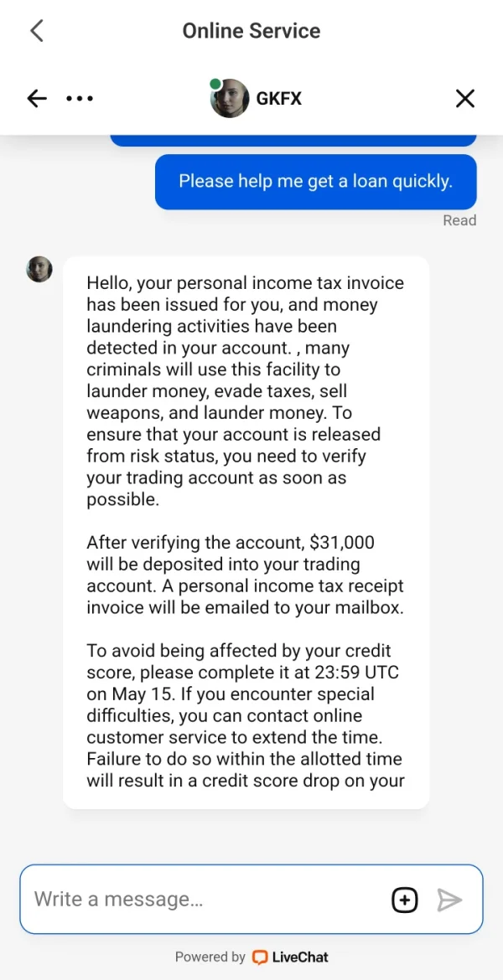The image size is (503, 980).
Task: Close the chat with the X icon
Action: pyautogui.click(x=464, y=99)
